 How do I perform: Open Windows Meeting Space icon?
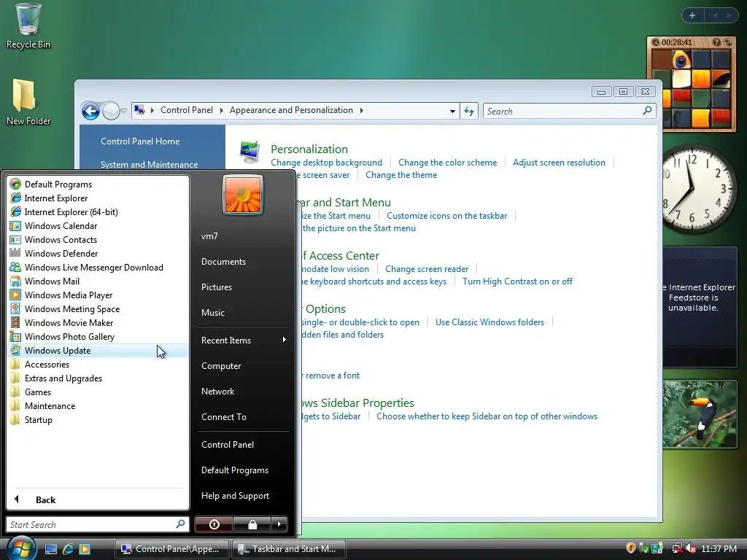tap(15, 308)
